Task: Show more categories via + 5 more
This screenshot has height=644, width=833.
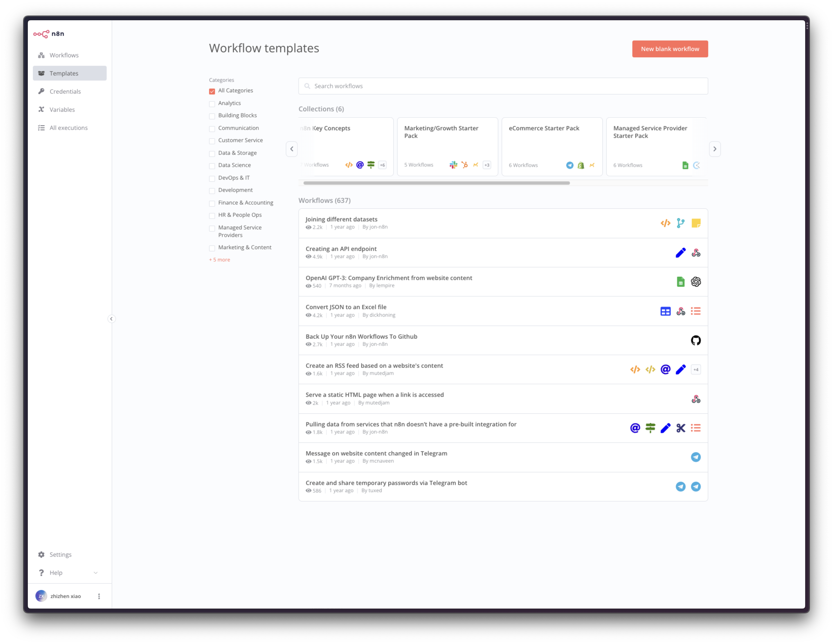Action: 219,260
